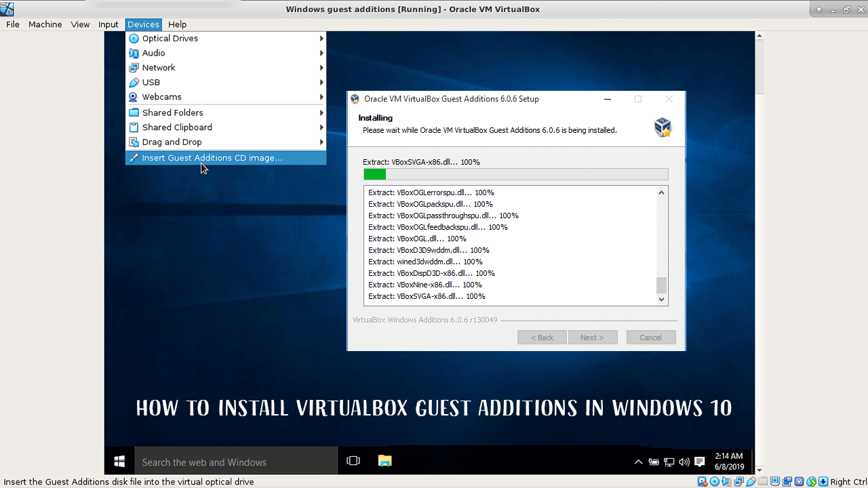Screen dimensions: 868x488
Task: Click the display monitor indicator in status bar
Action: tap(775, 482)
